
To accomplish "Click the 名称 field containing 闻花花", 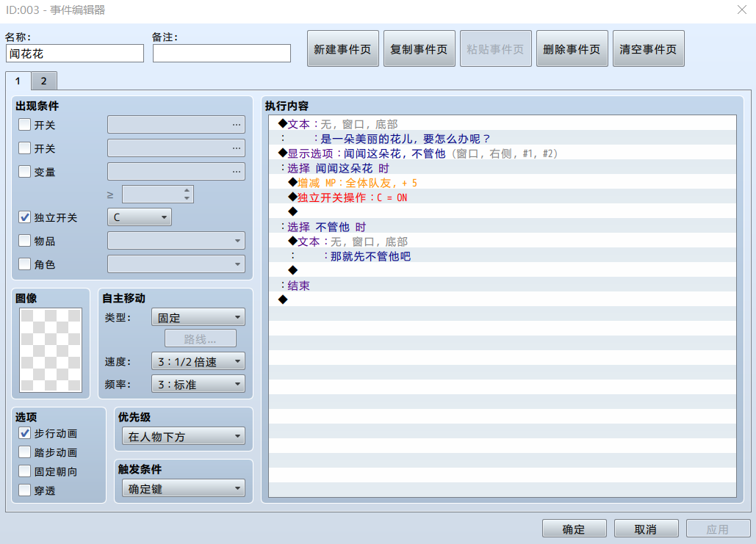I will tap(75, 53).
